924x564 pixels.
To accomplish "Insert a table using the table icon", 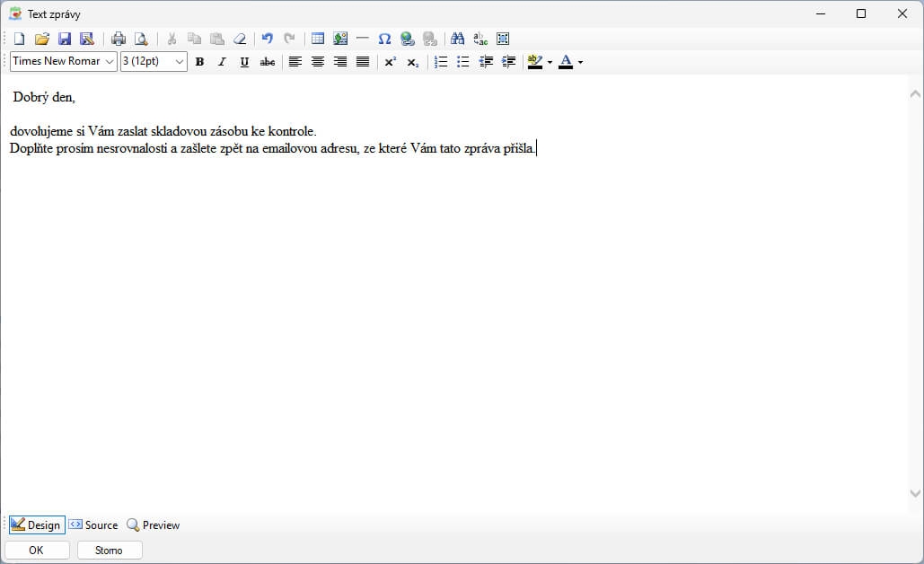I will [x=318, y=39].
